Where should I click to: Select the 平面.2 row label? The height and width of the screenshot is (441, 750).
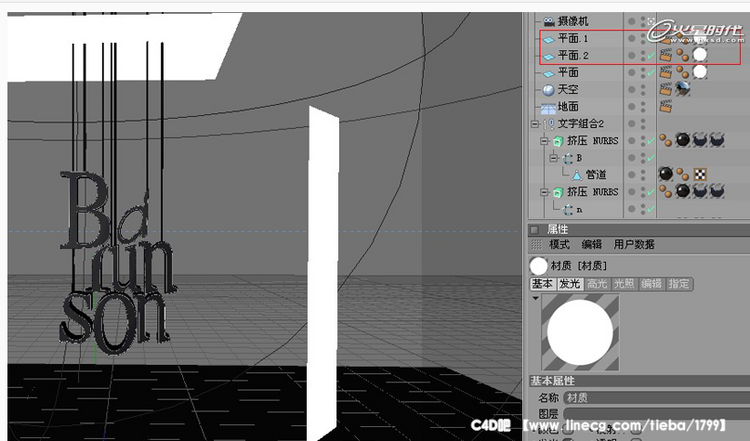coord(573,55)
